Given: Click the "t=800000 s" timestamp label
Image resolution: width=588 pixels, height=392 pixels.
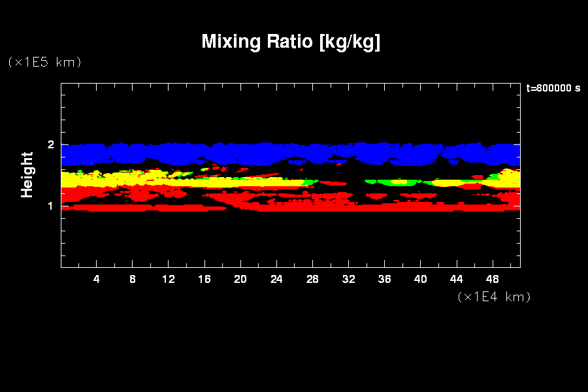Looking at the screenshot, I should coord(553,88).
